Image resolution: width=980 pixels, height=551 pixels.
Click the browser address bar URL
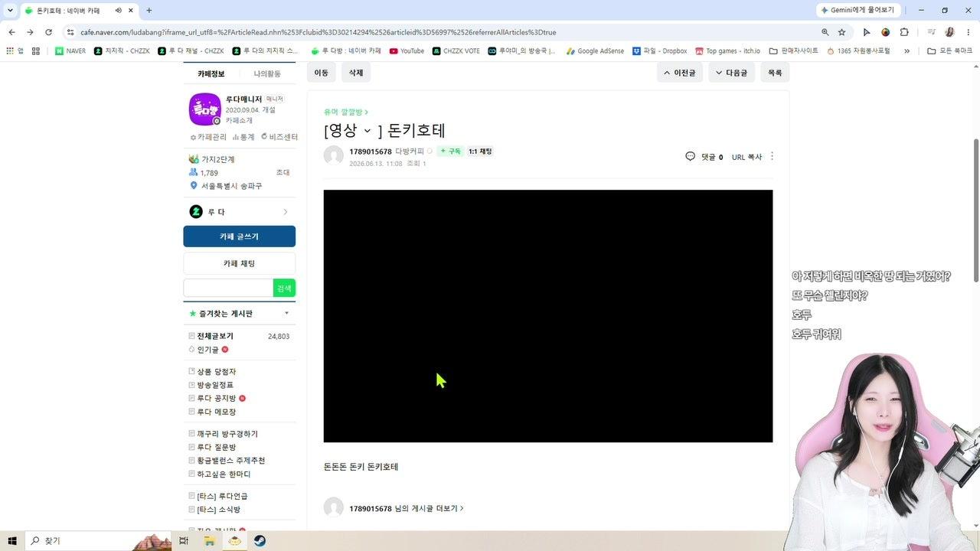click(x=318, y=32)
